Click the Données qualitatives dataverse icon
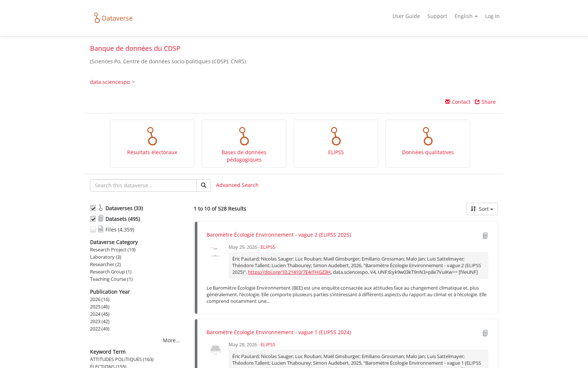 click(428, 136)
